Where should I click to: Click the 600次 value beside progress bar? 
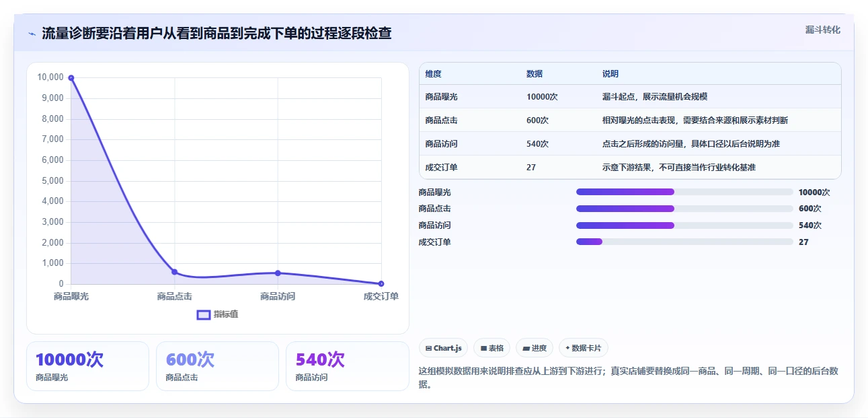(810, 209)
